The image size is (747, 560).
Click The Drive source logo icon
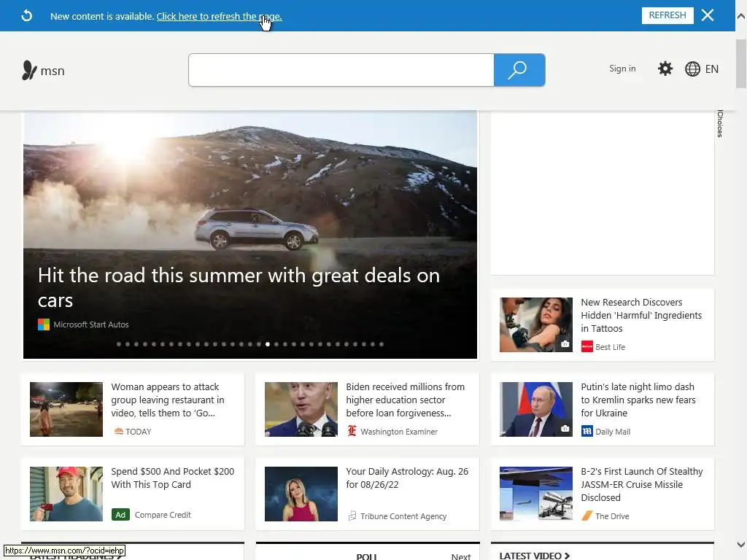(587, 516)
